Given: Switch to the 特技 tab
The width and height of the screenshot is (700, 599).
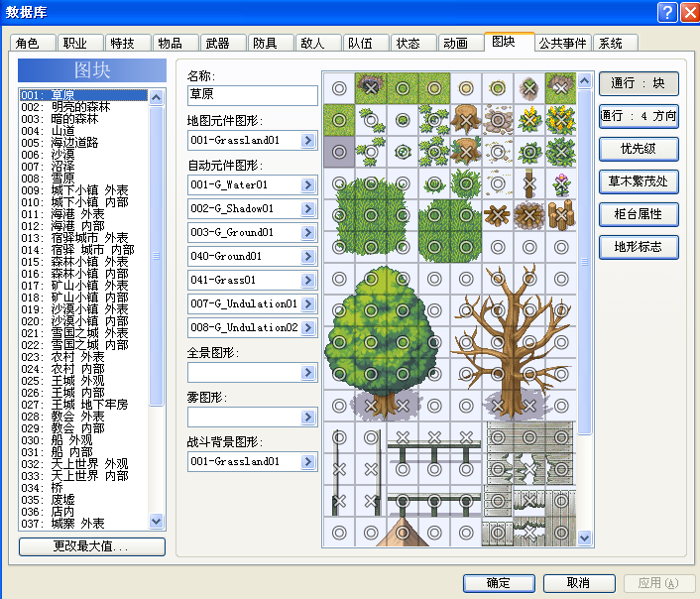Looking at the screenshot, I should (128, 44).
